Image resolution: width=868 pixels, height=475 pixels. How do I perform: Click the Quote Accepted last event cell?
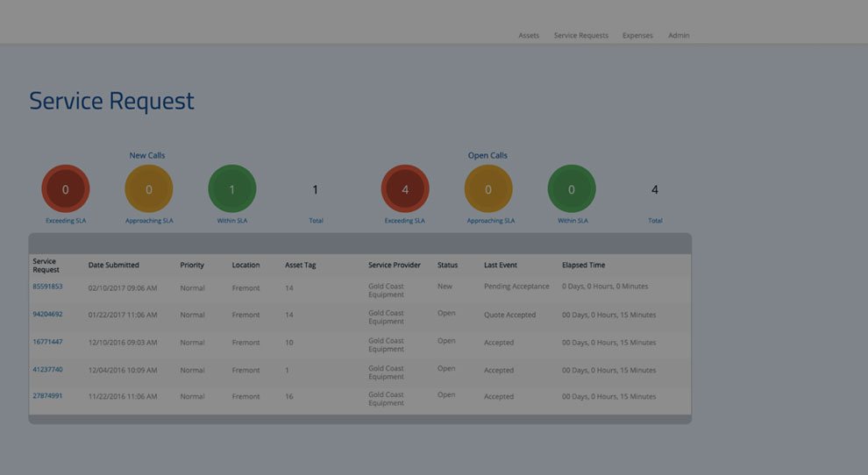509,315
